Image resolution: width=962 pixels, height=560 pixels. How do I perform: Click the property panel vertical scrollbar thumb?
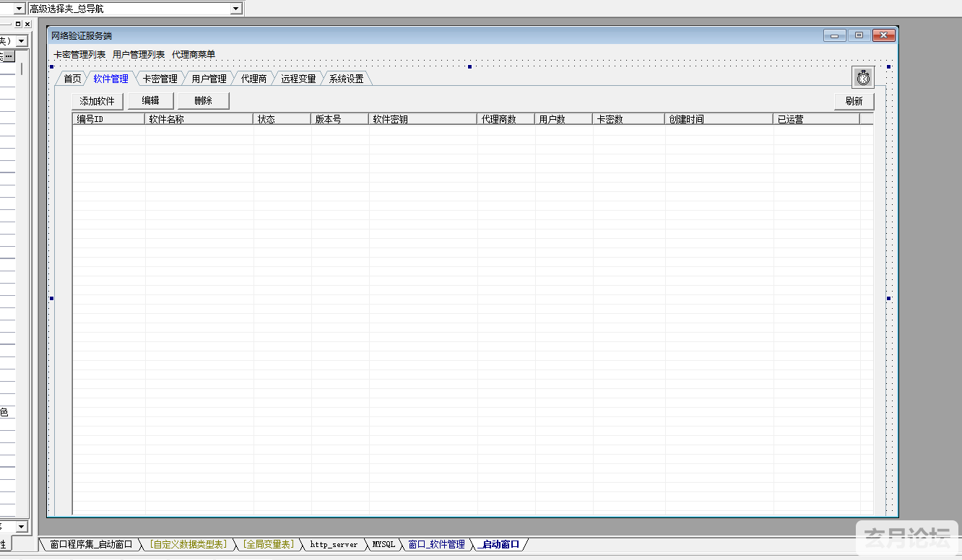22,69
